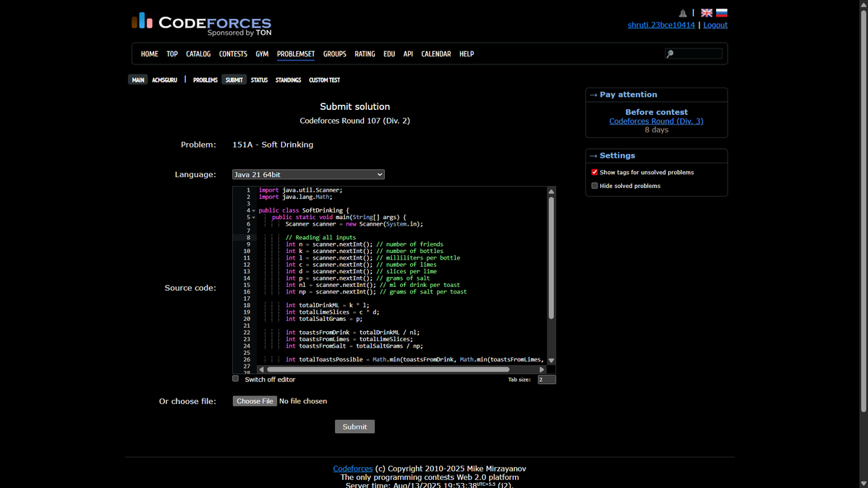This screenshot has height=488, width=868.
Task: Go to CATALOG menu
Action: (198, 53)
